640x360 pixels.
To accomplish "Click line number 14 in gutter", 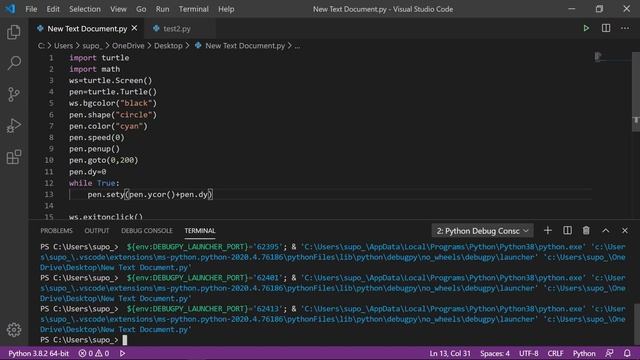I will pos(49,205).
